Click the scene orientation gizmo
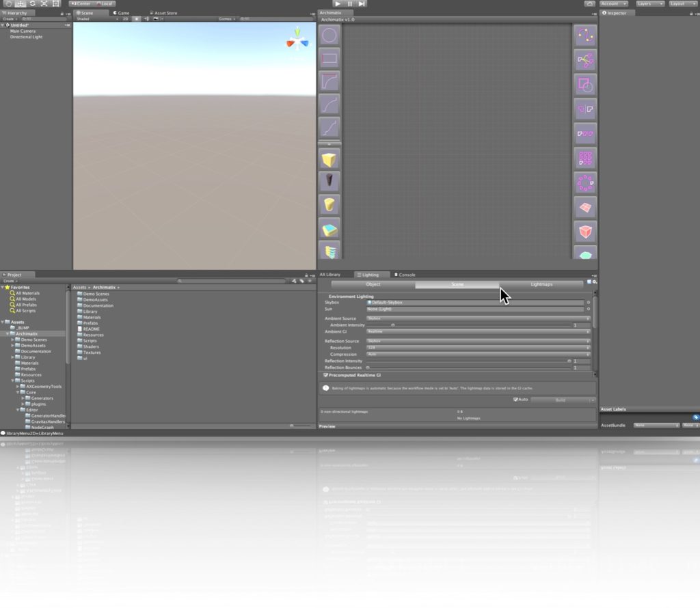700x608 pixels. [x=297, y=42]
